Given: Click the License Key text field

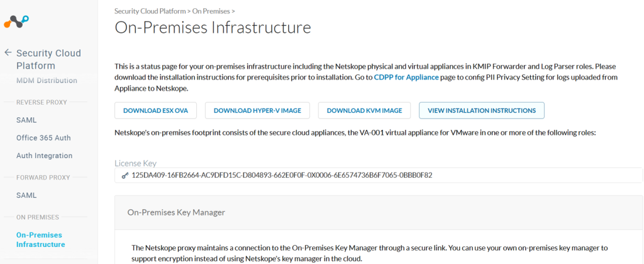Looking at the screenshot, I should click(378, 175).
